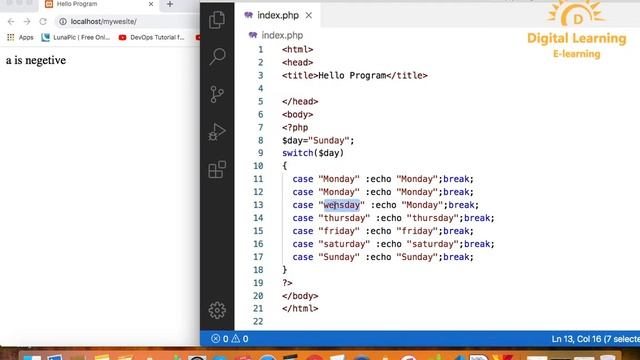Open the Search view in activity bar

pos(217,56)
